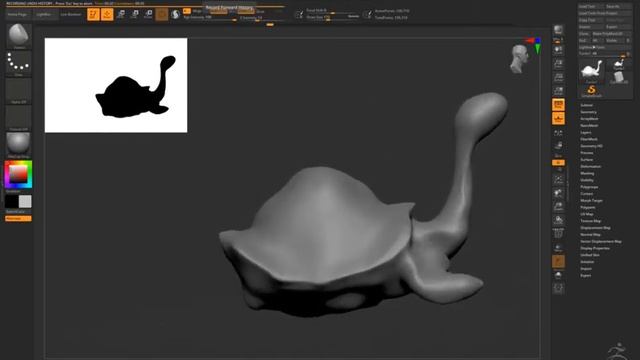The image size is (640, 360).
Task: Open the UV Map section
Action: pyautogui.click(x=587, y=214)
